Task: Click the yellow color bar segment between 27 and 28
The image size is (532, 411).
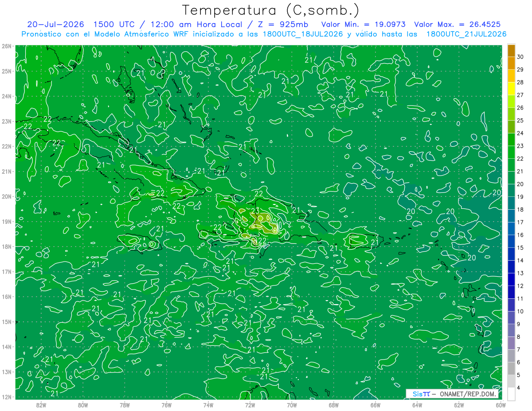Action: (511, 89)
